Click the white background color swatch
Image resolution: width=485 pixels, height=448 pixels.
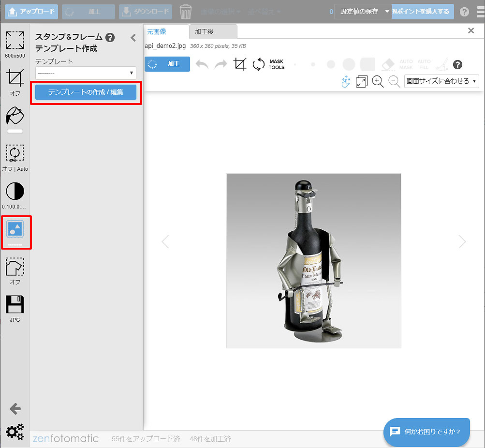click(x=15, y=131)
